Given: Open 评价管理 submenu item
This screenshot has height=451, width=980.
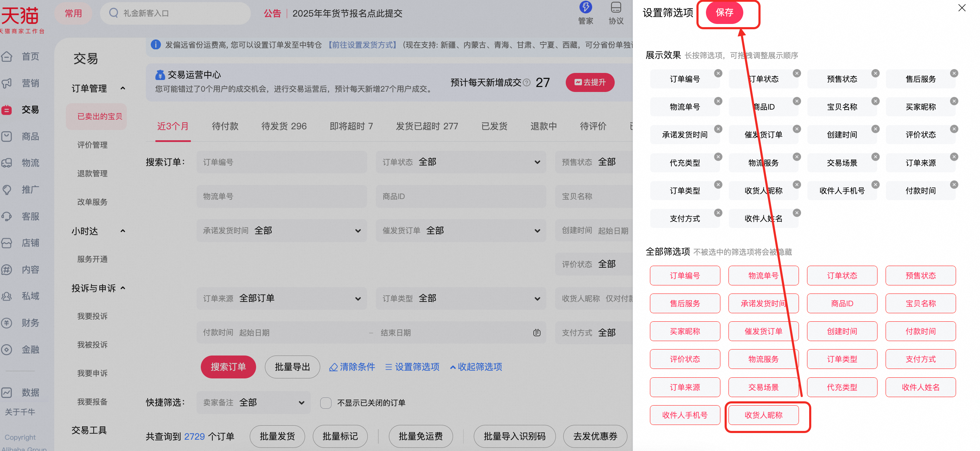Looking at the screenshot, I should [x=92, y=145].
